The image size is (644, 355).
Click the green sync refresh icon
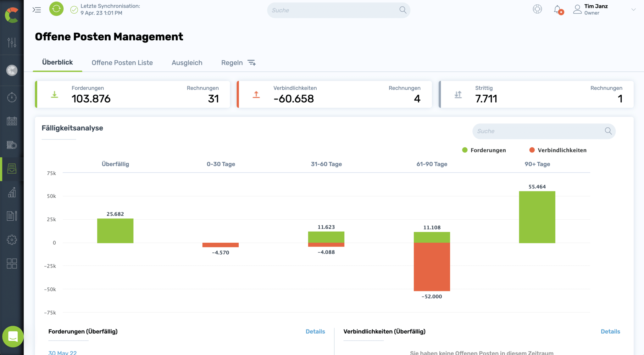click(x=56, y=9)
